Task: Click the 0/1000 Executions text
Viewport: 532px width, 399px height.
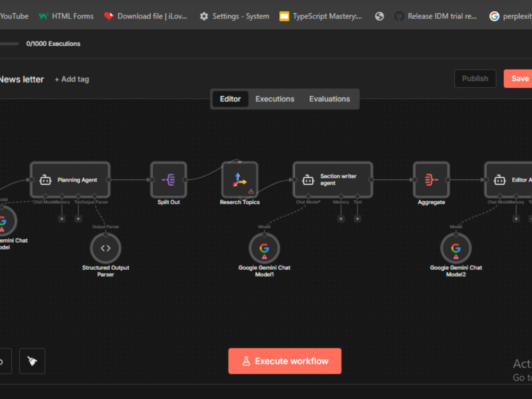Action: [53, 44]
